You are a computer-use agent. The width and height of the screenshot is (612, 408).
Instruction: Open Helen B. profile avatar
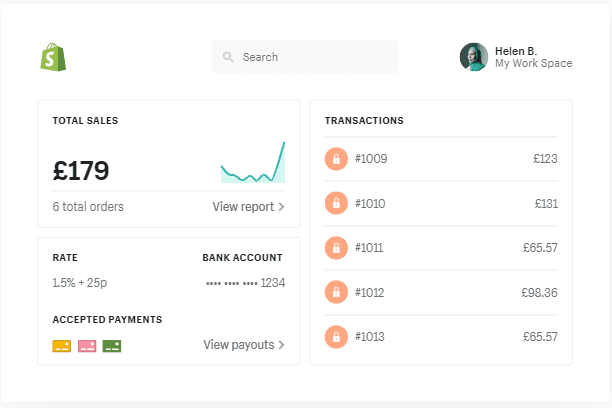point(474,57)
